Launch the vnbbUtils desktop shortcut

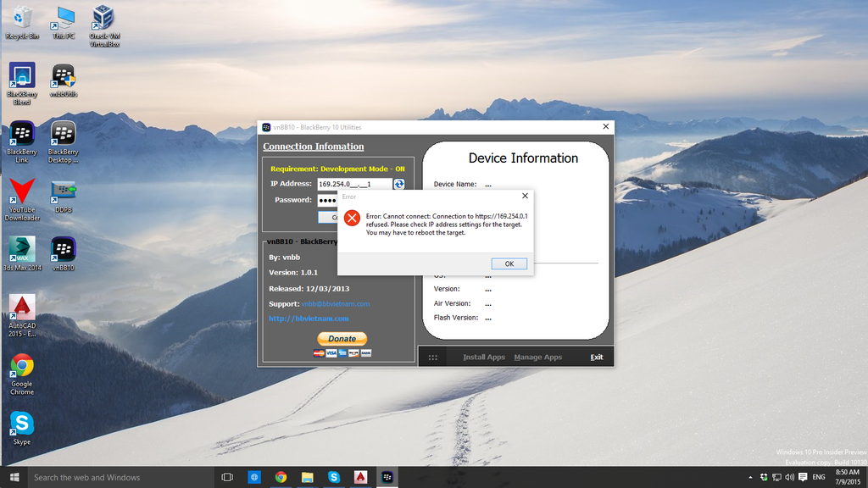(x=63, y=80)
